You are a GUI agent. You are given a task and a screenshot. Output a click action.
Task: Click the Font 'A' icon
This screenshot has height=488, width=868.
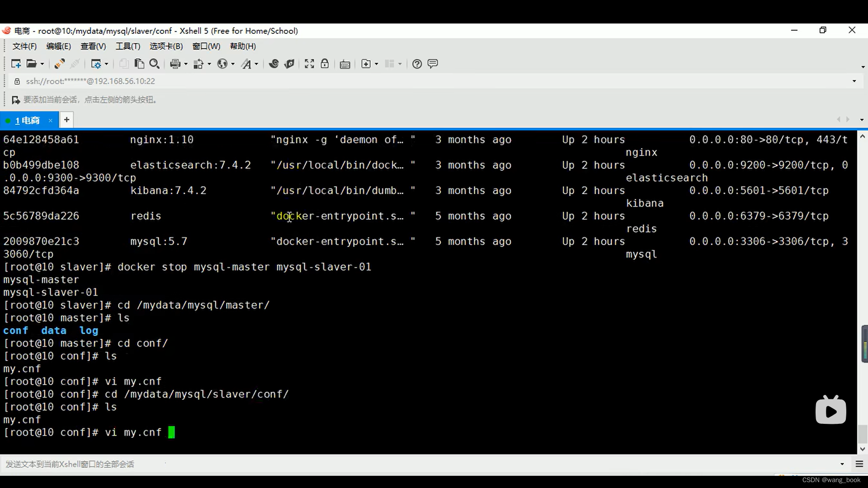point(246,64)
